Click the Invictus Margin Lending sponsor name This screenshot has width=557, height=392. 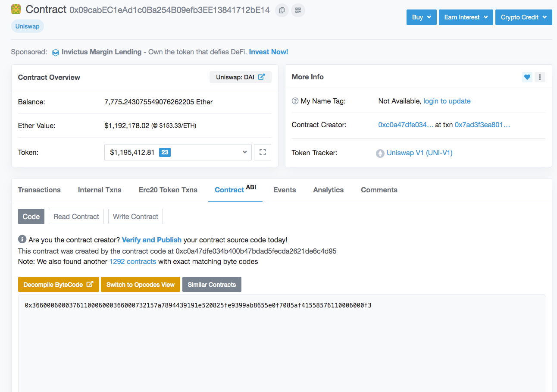(x=101, y=52)
